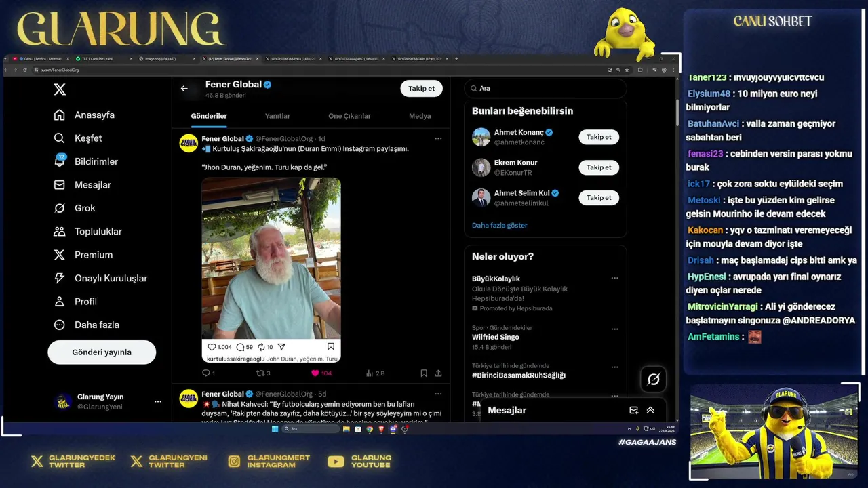Screen dimensions: 868x488
Task: Switch to the CANLI Benfica browser tab
Action: [x=39, y=59]
